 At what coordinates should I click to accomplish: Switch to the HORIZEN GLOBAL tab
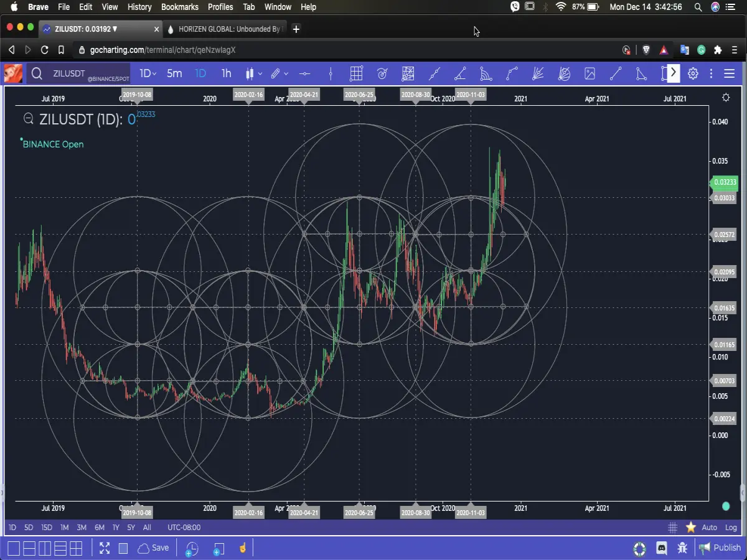coord(224,29)
